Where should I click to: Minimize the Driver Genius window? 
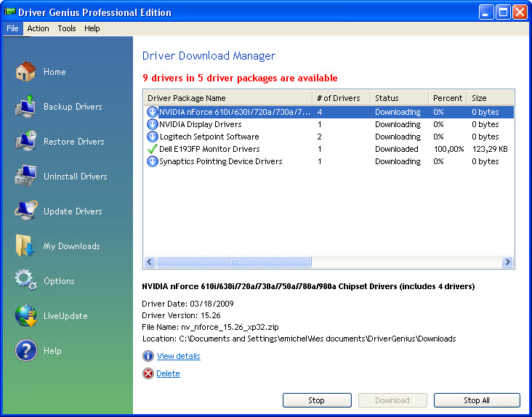click(486, 12)
